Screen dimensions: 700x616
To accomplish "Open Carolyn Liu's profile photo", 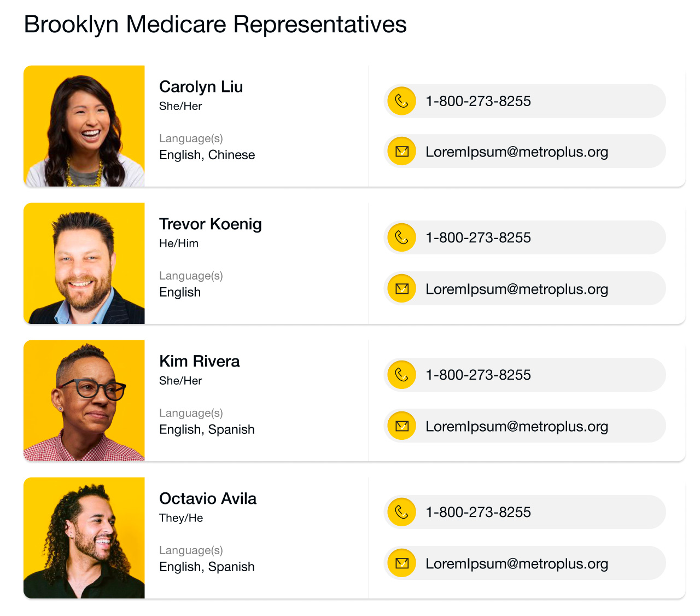I will (x=84, y=126).
